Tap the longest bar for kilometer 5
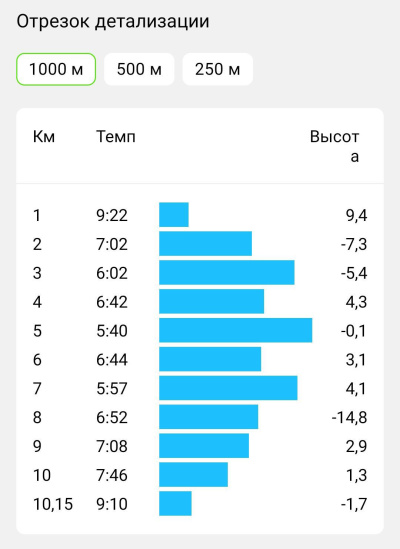This screenshot has height=549, width=400. (x=235, y=330)
